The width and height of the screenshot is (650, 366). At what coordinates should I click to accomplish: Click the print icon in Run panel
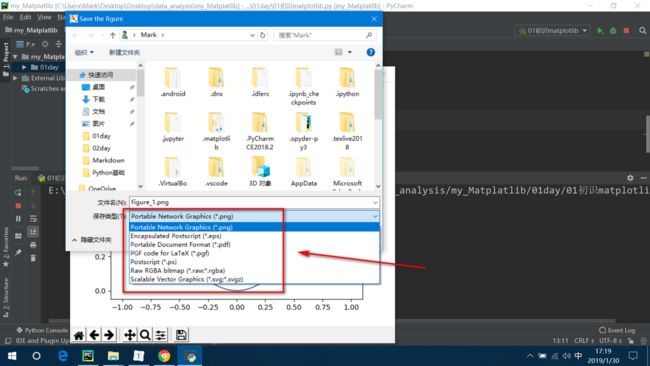(x=33, y=245)
